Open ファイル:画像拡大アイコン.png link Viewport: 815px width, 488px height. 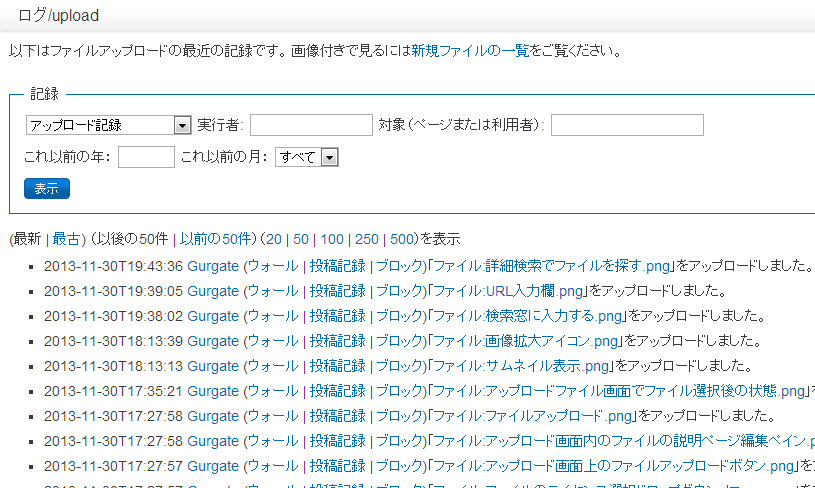click(525, 341)
